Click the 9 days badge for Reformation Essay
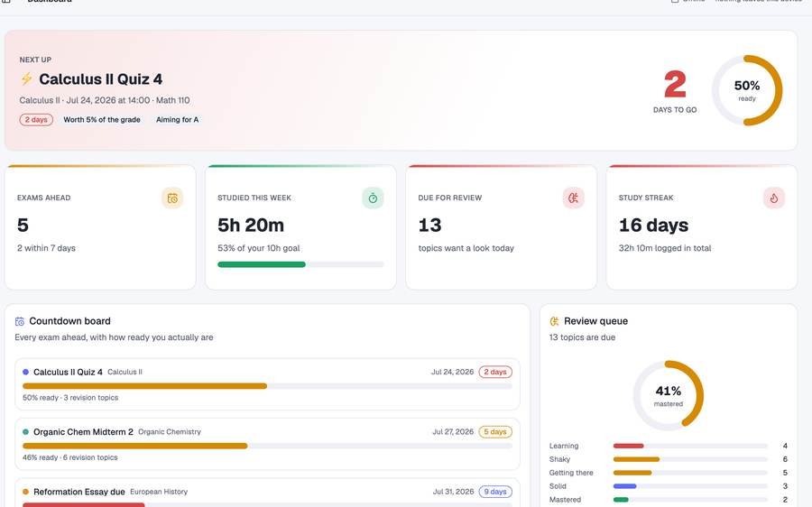The image size is (812, 507). click(x=495, y=492)
